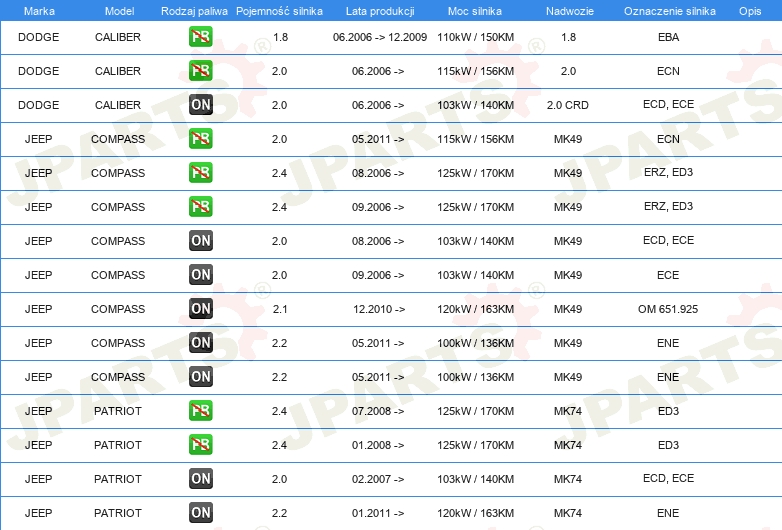
Task: Select the OM 651.925 engine code cell
Action: point(668,309)
